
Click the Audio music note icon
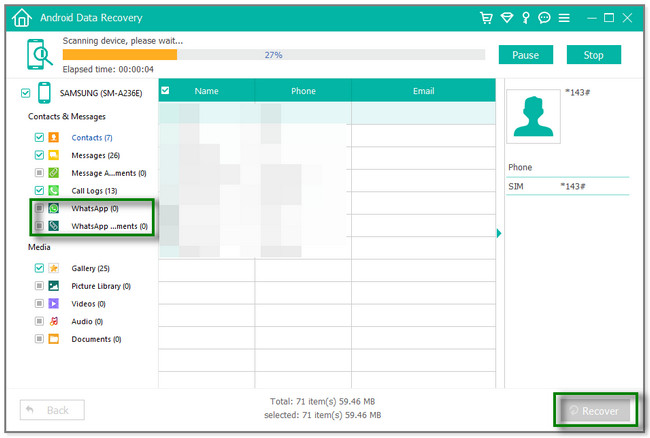click(53, 321)
